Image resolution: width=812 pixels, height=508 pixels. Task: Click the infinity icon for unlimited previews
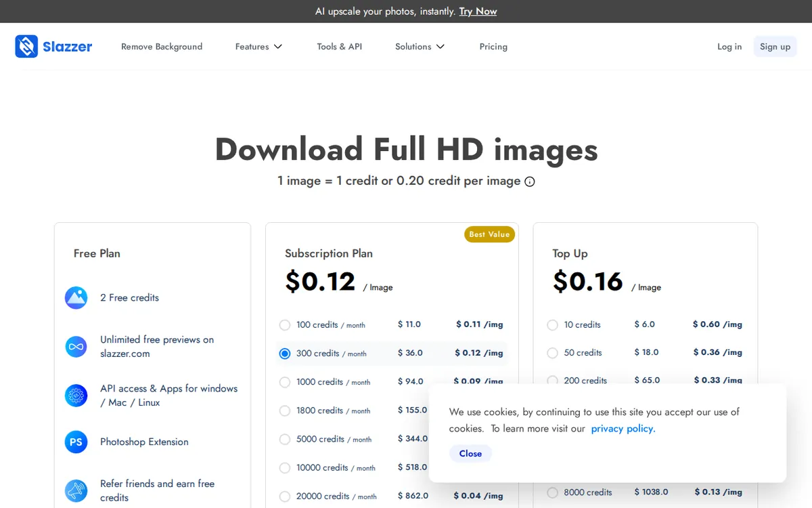tap(76, 347)
